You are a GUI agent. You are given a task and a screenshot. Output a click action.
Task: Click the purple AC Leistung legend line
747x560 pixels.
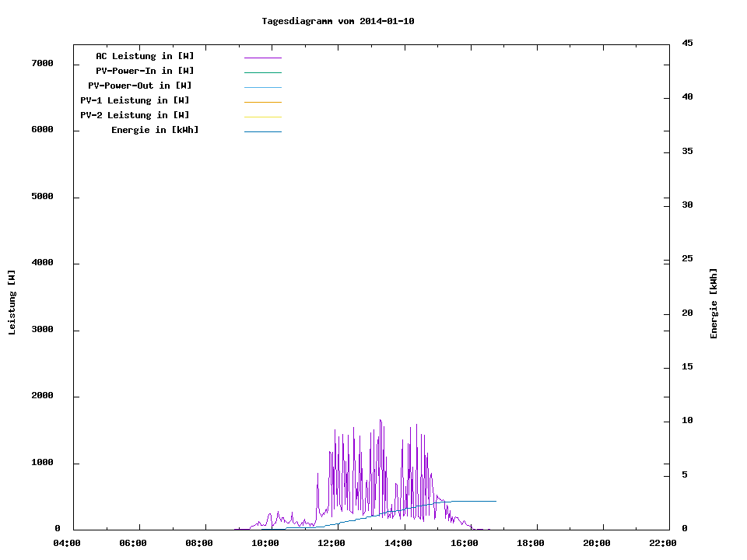click(262, 58)
